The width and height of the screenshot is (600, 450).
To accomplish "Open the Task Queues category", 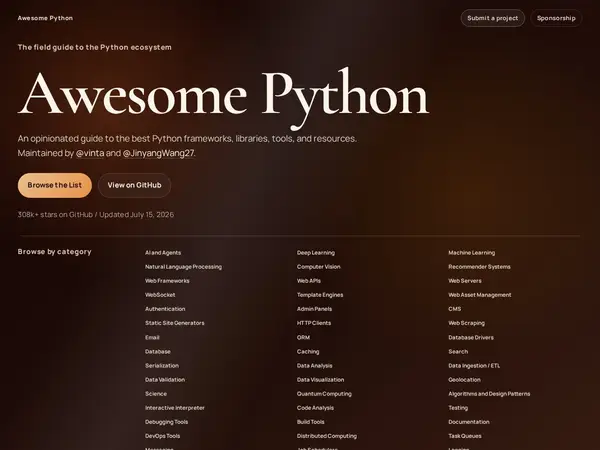I will [465, 436].
